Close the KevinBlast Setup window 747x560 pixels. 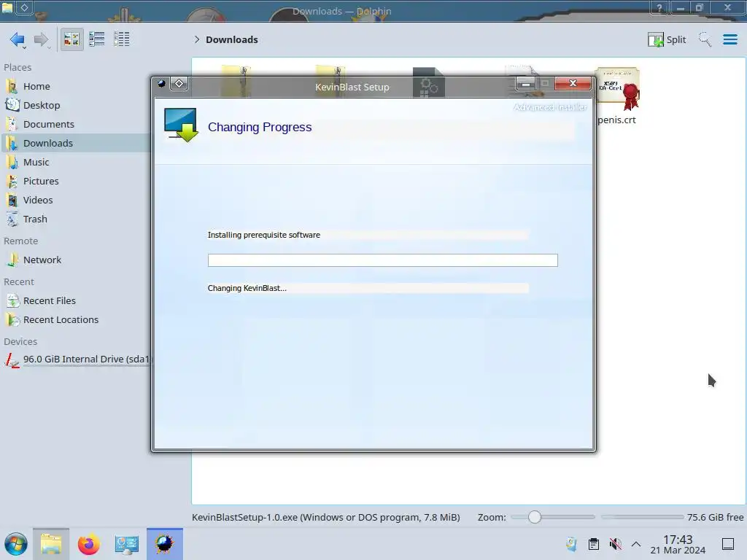573,83
